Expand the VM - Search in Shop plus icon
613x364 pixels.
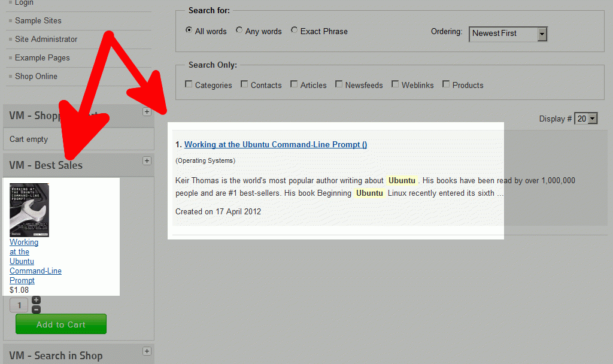coord(147,351)
